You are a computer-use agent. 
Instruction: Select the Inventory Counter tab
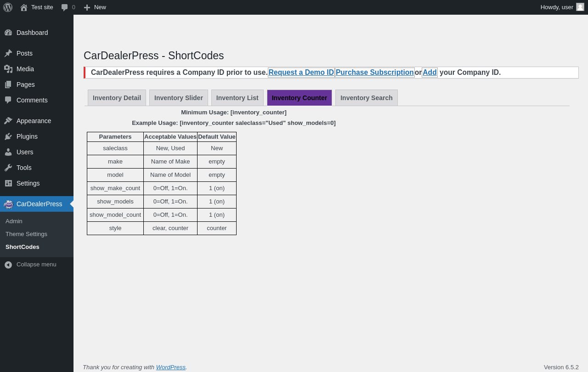300,98
